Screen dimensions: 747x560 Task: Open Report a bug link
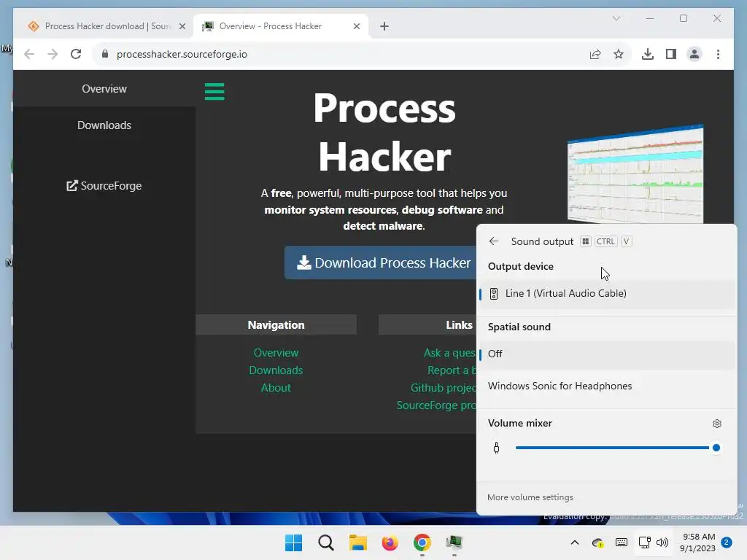[x=452, y=370]
